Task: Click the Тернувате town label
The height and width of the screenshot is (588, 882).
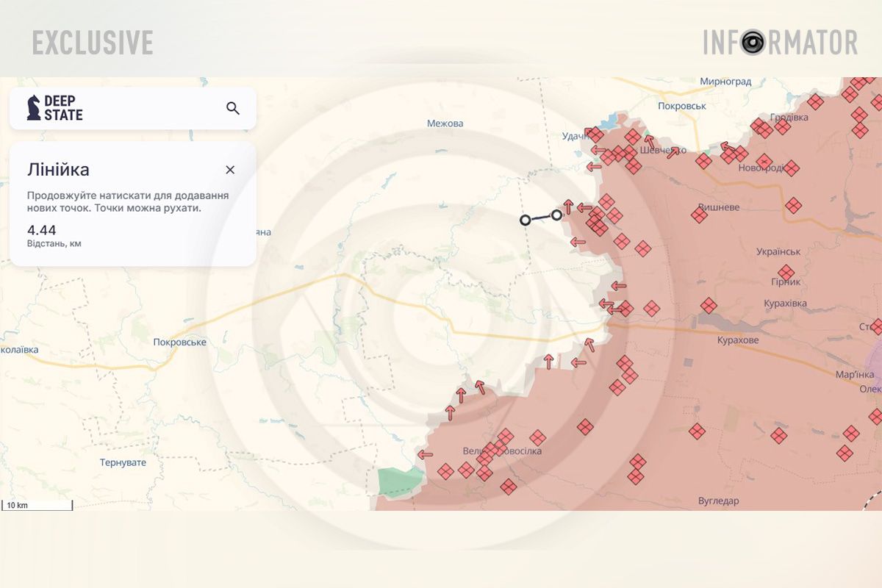Action: pos(123,462)
